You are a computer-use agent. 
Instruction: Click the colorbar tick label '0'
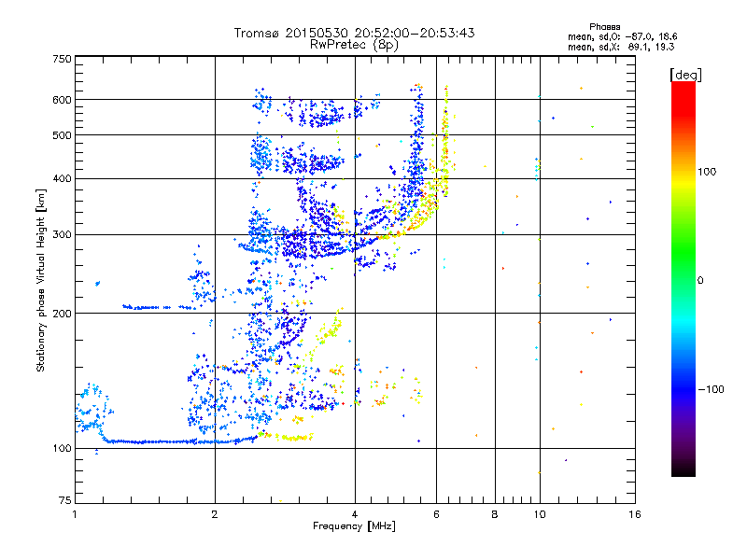(700, 281)
